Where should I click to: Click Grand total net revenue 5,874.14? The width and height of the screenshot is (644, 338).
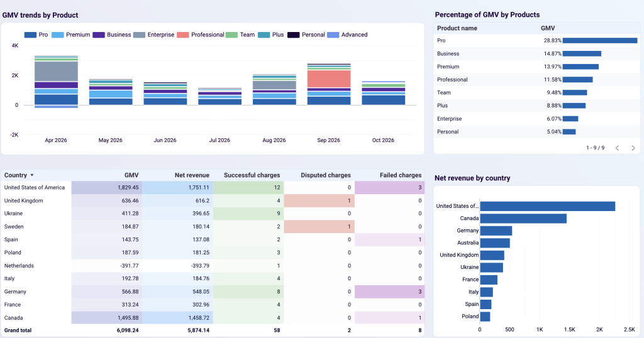[198, 330]
